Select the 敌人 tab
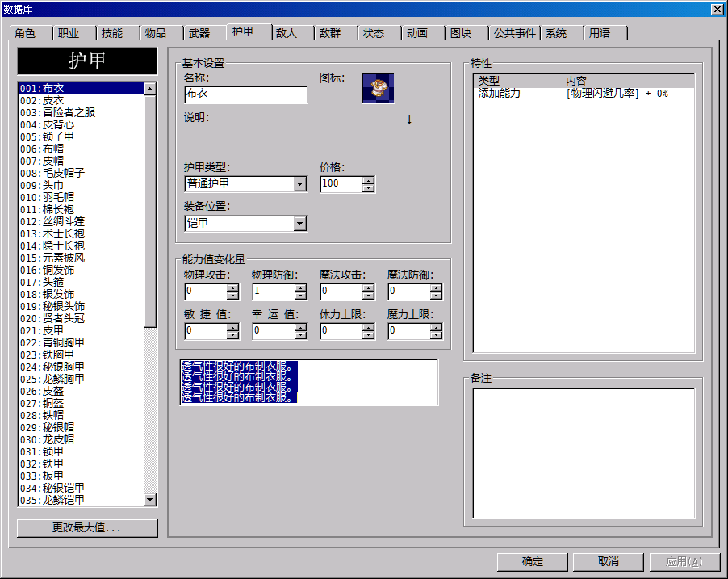The image size is (728, 579). pyautogui.click(x=292, y=33)
